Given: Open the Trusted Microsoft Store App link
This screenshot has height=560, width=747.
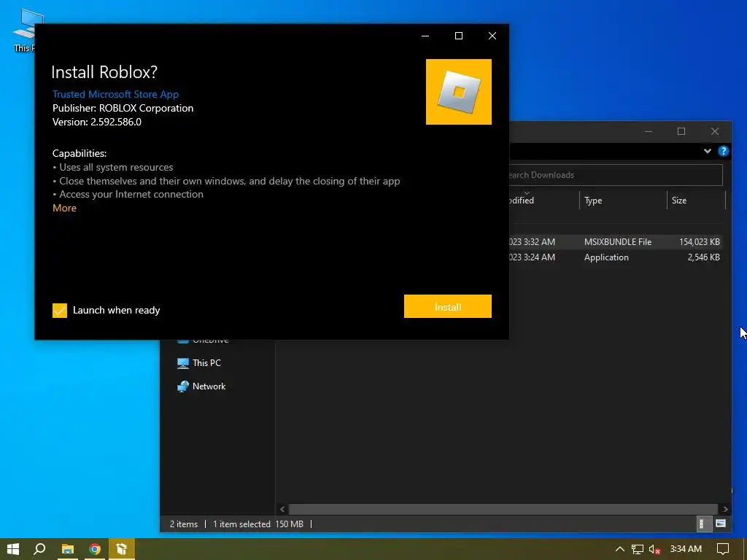Looking at the screenshot, I should (x=115, y=94).
